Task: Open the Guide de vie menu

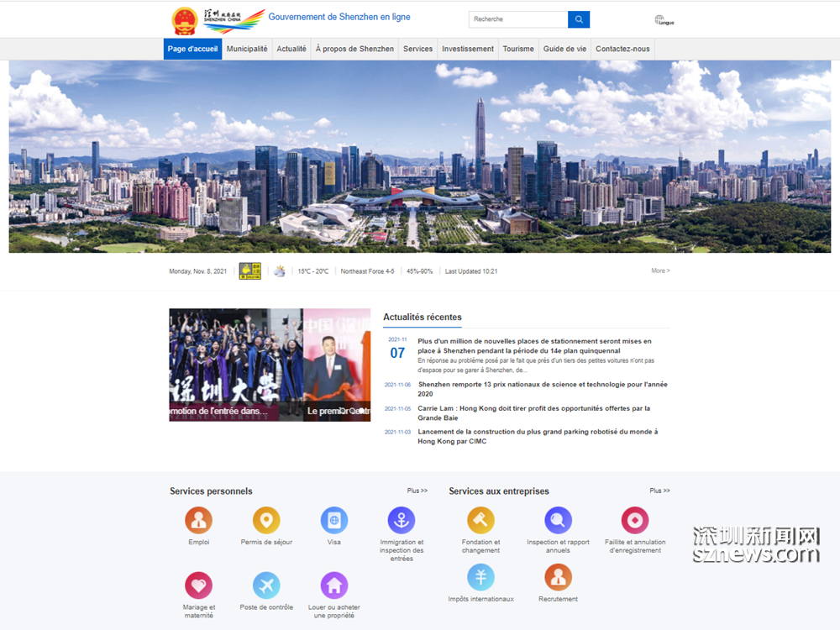Action: (564, 49)
